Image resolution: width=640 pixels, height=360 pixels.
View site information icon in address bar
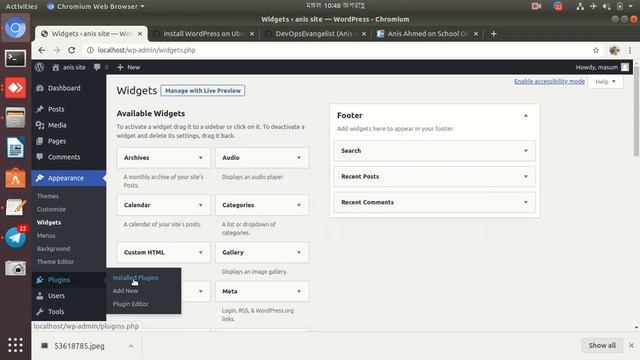[90, 50]
